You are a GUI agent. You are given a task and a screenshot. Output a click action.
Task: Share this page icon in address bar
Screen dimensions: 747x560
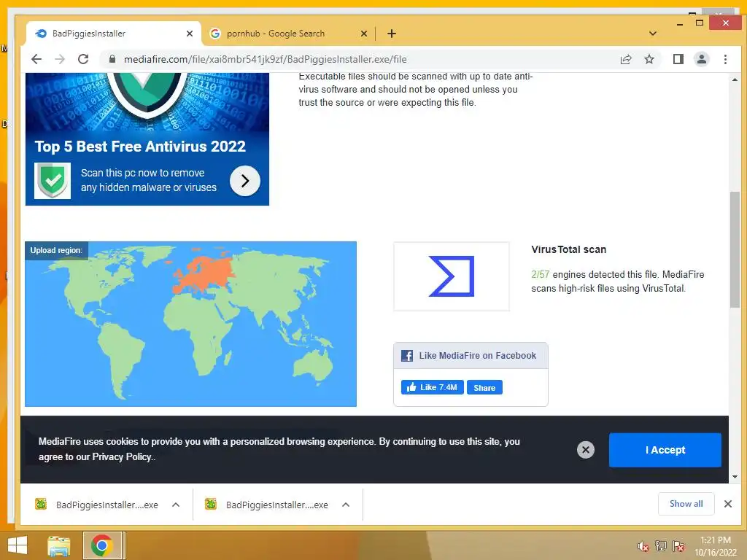coord(625,59)
